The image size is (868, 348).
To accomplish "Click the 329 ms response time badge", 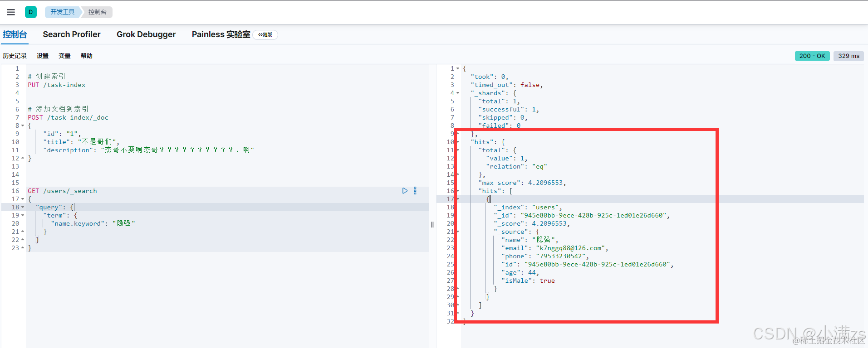I will (x=848, y=56).
